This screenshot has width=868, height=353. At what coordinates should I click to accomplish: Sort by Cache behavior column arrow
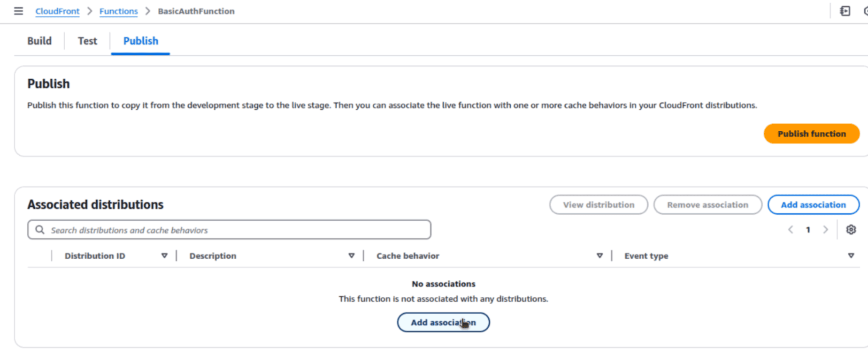pyautogui.click(x=599, y=256)
